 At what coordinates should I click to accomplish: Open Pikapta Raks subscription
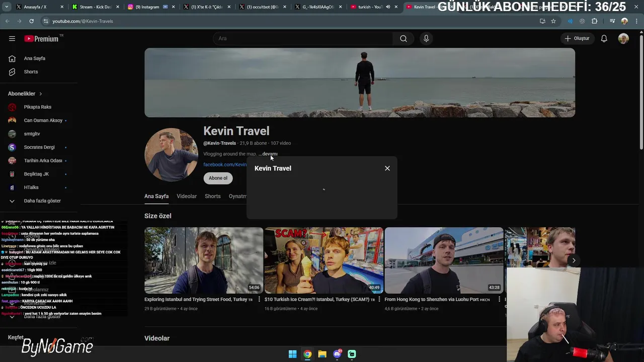click(x=37, y=107)
